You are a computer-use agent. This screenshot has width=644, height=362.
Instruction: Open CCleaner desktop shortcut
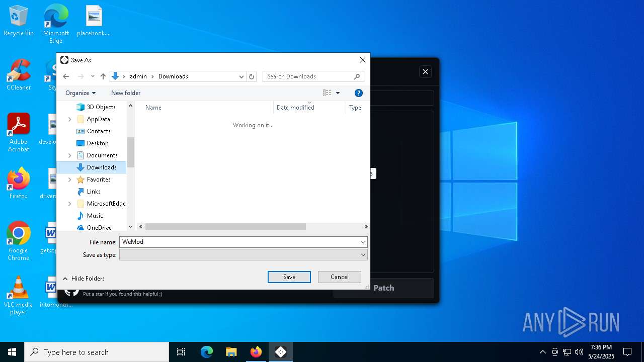19,75
